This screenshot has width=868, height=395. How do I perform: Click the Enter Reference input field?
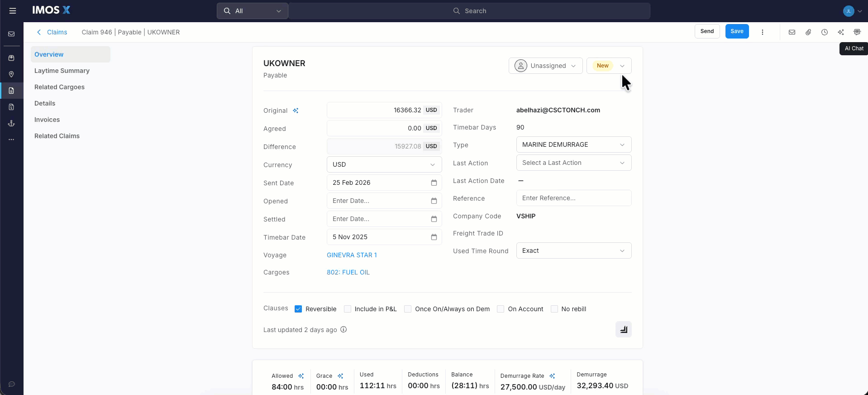573,198
